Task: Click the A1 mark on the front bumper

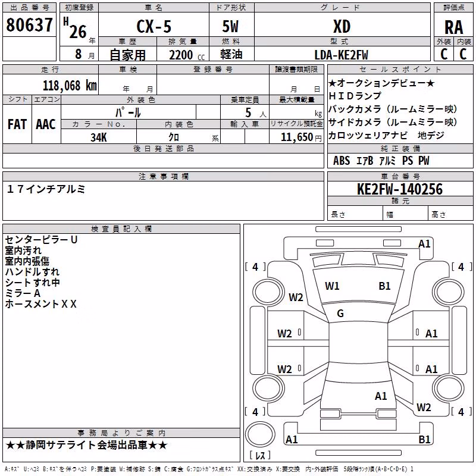Action: click(x=424, y=244)
